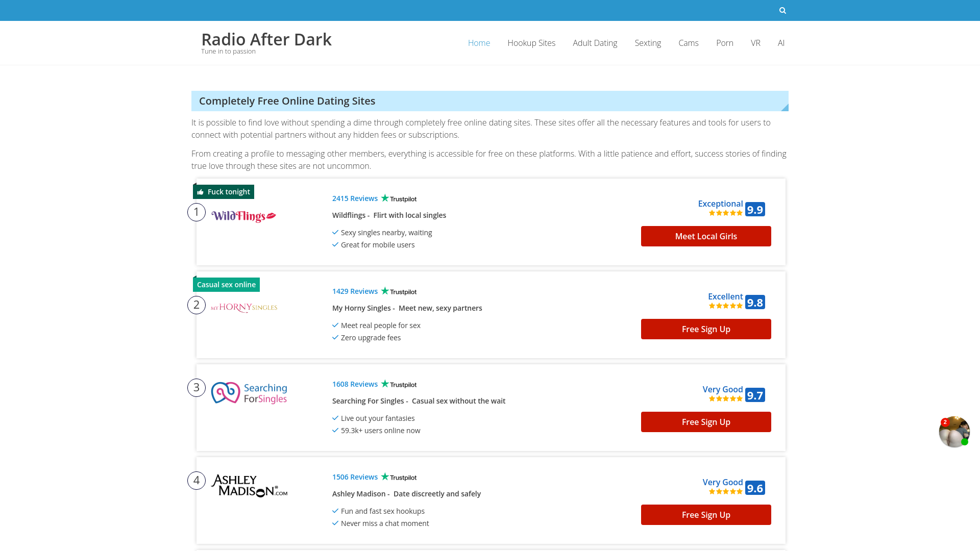Click the rank number 2 circle

197,305
